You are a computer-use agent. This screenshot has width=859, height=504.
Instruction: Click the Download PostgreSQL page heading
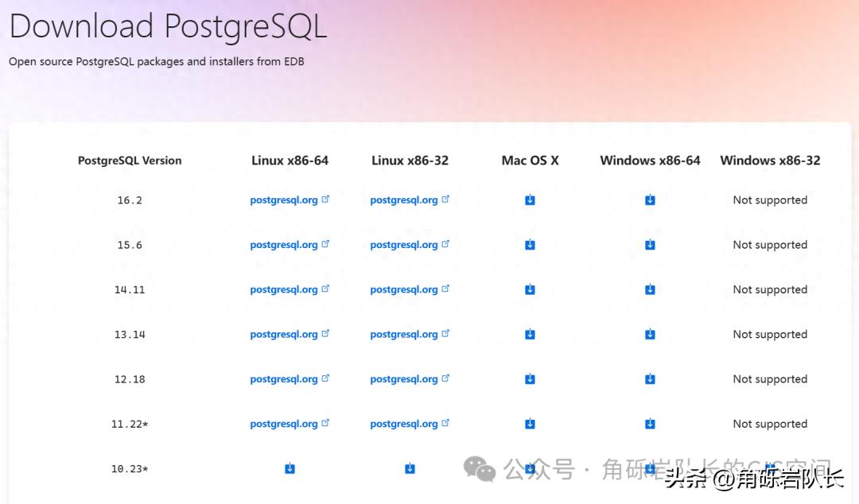pyautogui.click(x=168, y=26)
